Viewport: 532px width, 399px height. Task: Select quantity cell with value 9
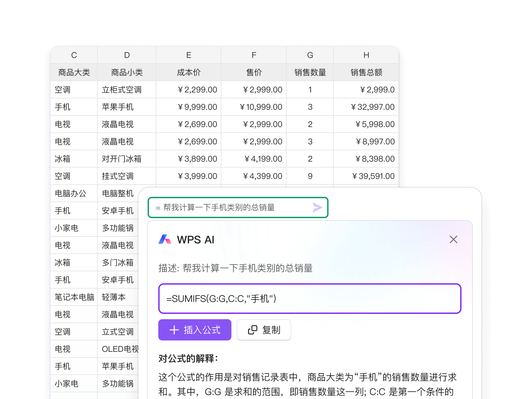(x=310, y=176)
